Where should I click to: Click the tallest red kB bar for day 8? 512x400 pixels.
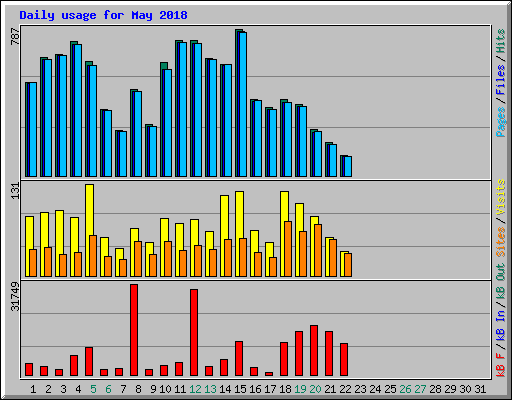pyautogui.click(x=134, y=330)
